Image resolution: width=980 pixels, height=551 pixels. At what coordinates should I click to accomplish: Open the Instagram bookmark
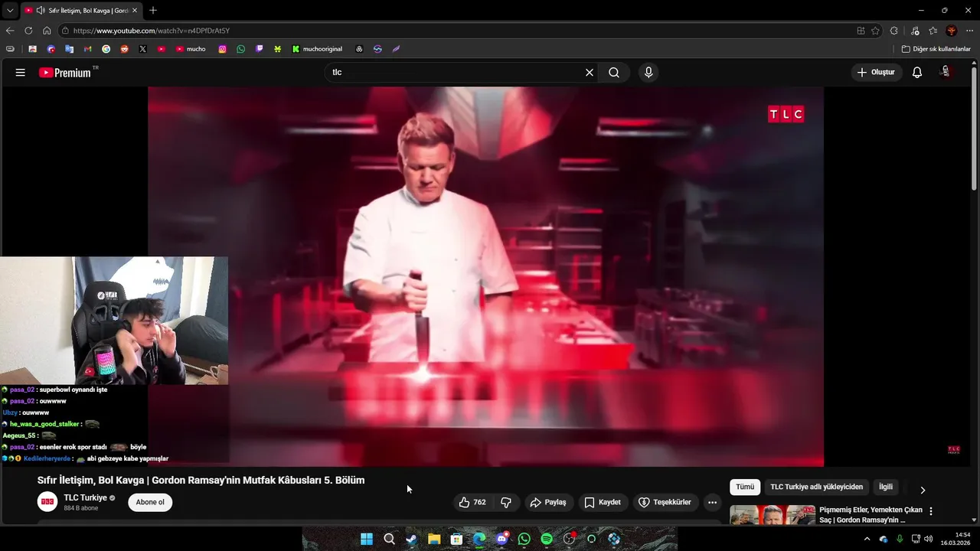point(223,49)
